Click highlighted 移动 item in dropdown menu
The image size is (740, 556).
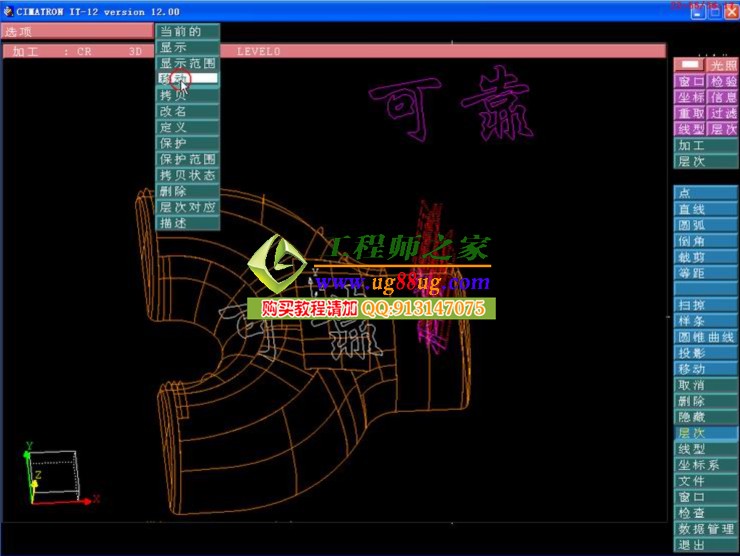pos(187,79)
